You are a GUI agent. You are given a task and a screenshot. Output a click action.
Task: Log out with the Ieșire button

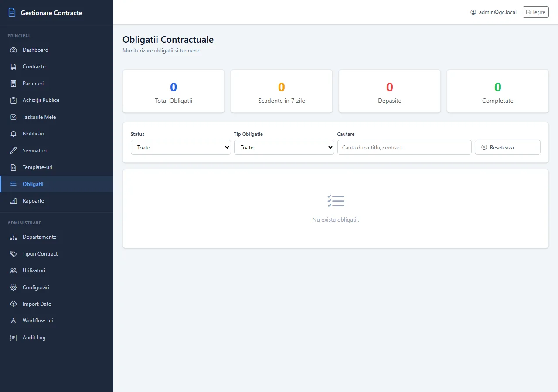536,12
